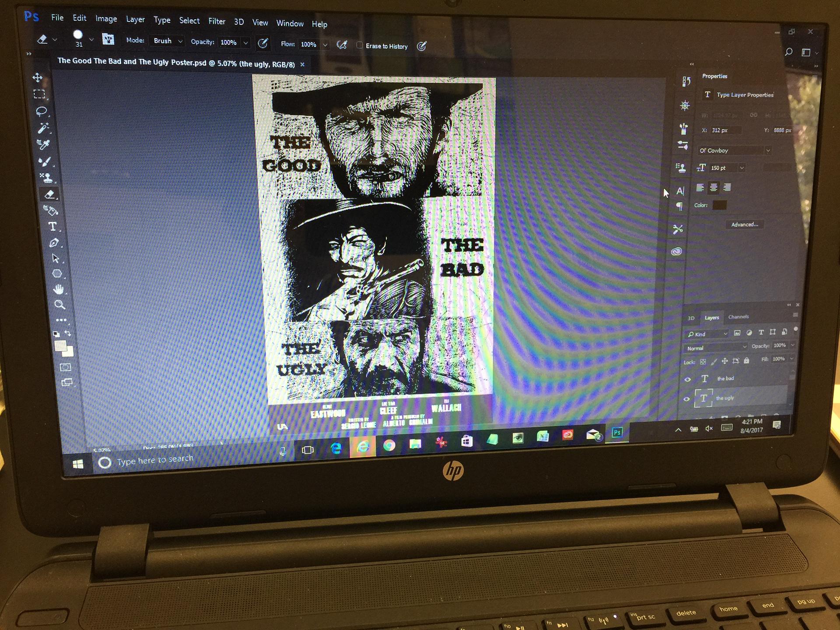
Task: Select the Move tool
Action: 38,78
